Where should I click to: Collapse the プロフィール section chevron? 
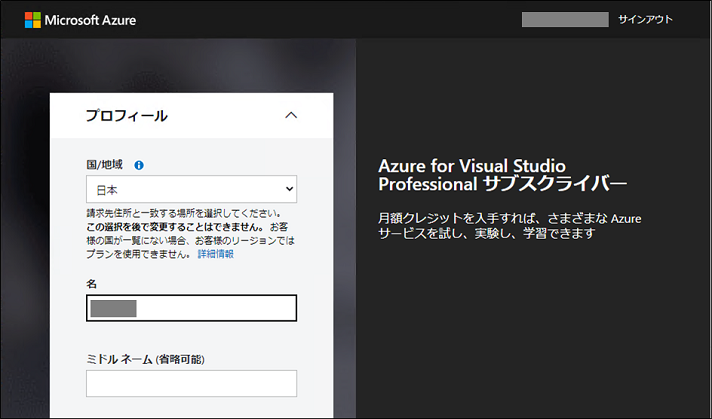291,115
